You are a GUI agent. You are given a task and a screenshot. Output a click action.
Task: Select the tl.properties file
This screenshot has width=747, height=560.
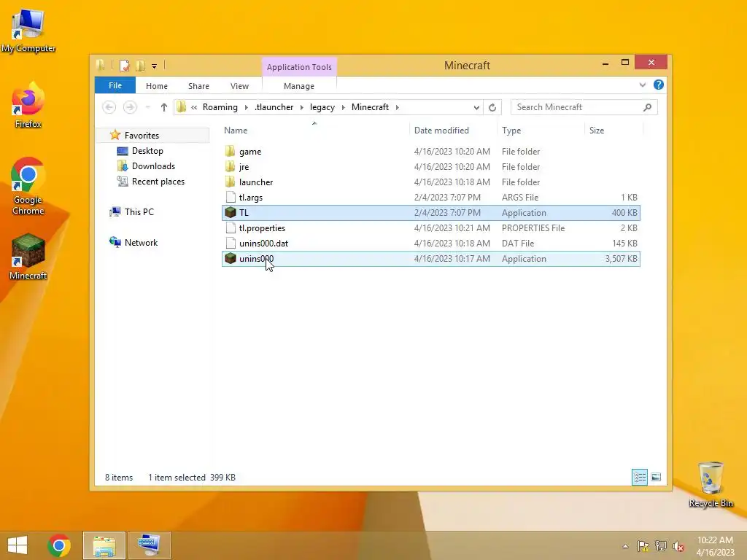[x=430, y=228]
